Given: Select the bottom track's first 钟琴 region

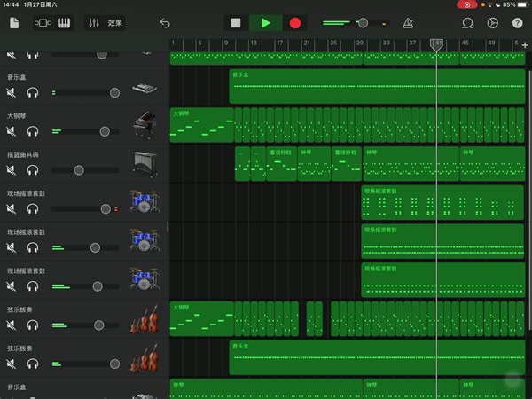Looking at the screenshot, I should click(x=266, y=389).
